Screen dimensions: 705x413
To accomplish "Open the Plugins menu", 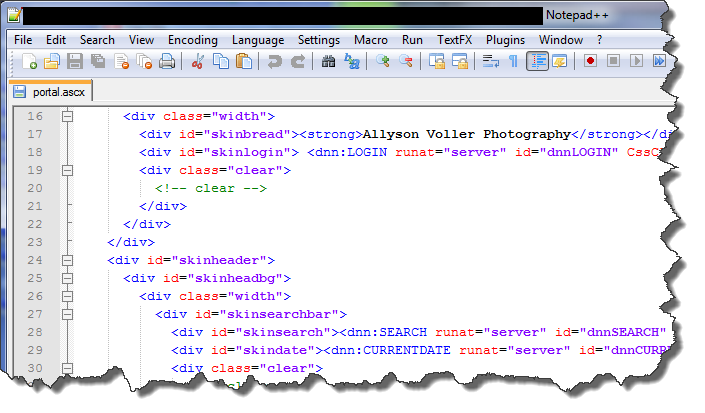I will (505, 39).
